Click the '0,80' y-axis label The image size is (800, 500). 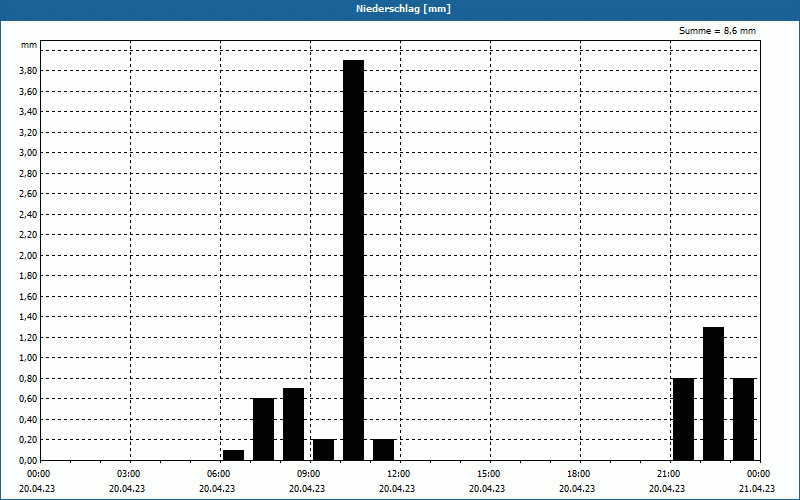point(28,379)
